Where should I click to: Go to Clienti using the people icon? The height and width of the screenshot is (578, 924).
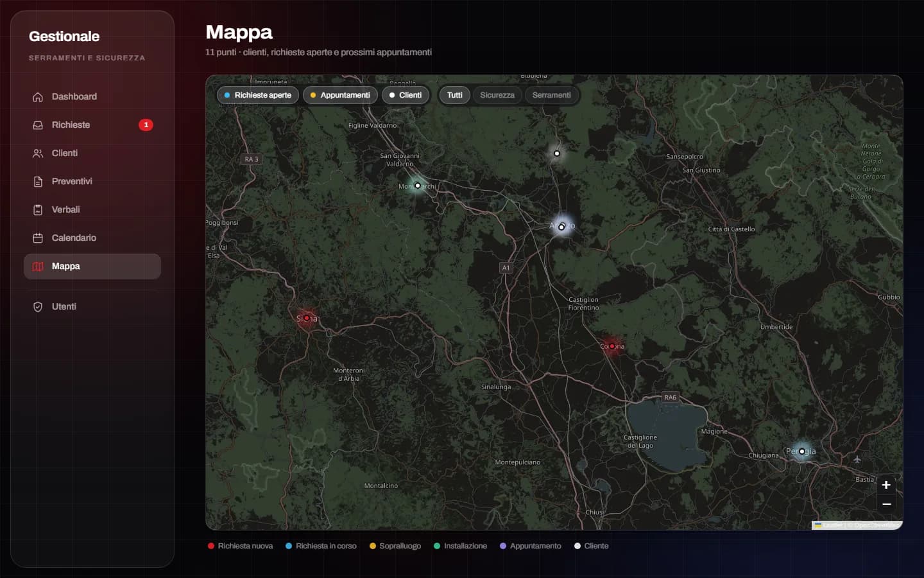38,153
